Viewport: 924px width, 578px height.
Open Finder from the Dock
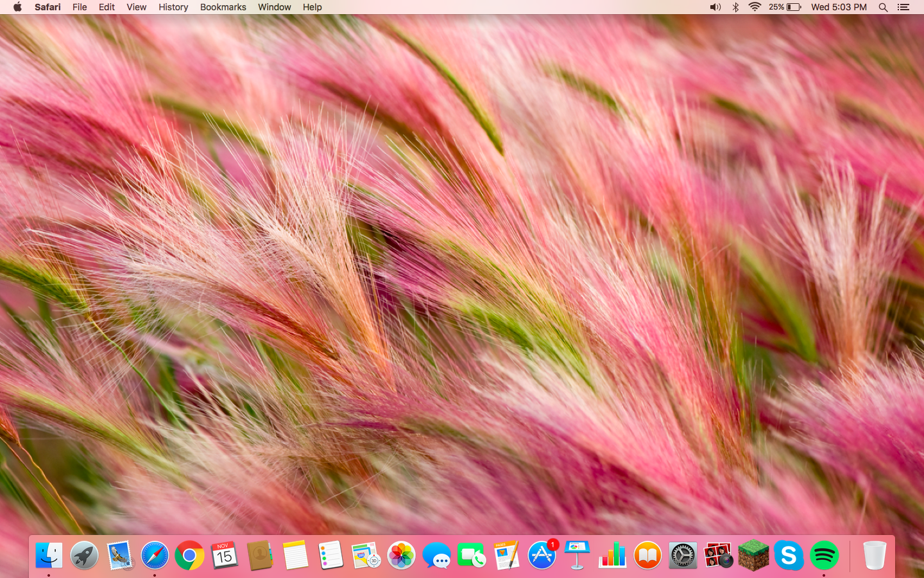tap(49, 556)
